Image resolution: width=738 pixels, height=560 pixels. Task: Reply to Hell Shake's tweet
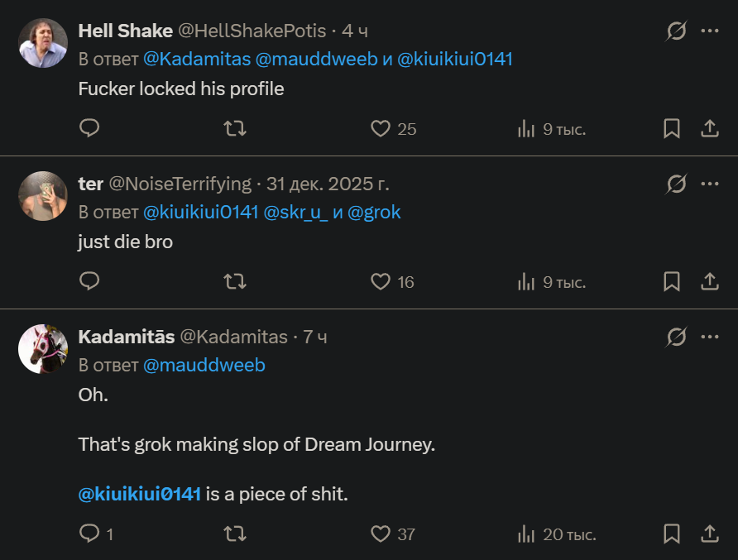pyautogui.click(x=89, y=128)
